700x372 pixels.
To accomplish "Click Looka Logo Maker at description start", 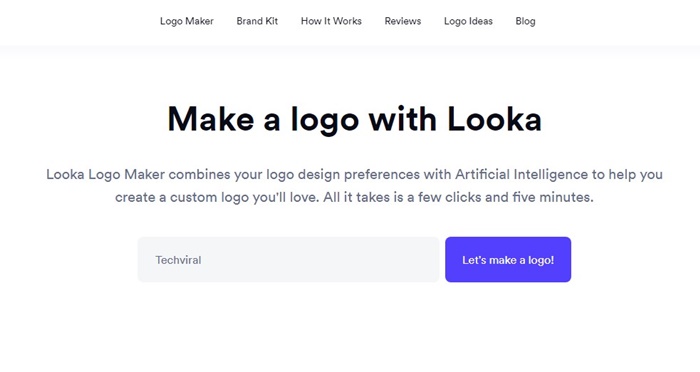I will click(105, 174).
